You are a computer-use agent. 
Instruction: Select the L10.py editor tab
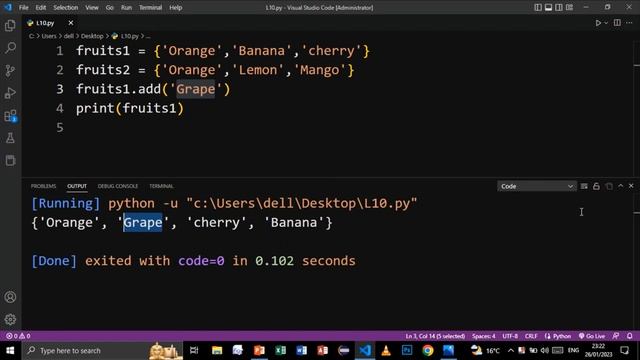click(x=45, y=23)
